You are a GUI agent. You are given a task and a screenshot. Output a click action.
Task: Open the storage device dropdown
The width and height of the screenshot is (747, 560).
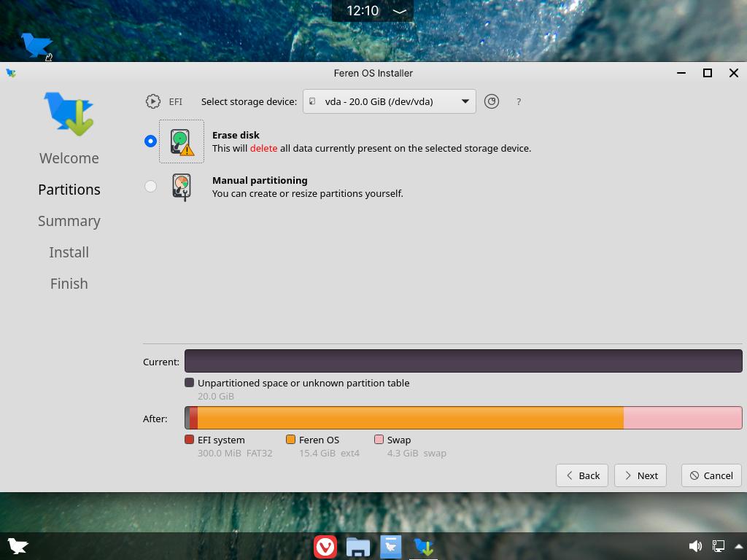(390, 101)
